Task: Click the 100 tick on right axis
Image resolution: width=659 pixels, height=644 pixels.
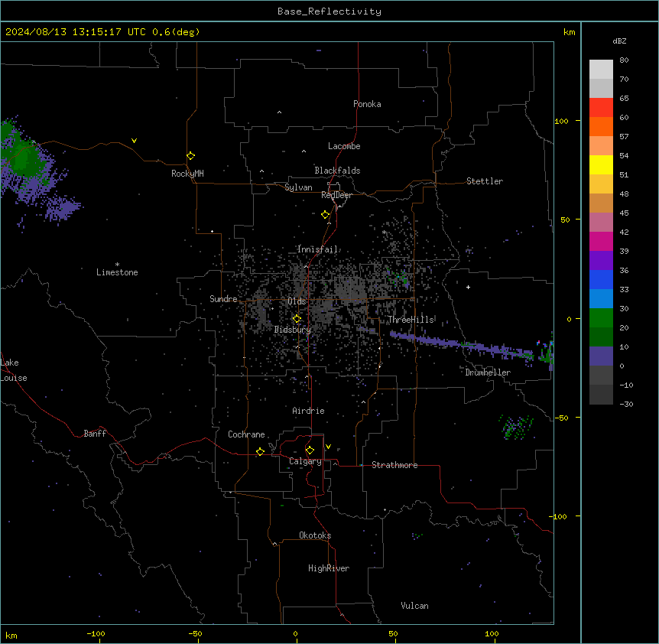Action: [x=561, y=121]
